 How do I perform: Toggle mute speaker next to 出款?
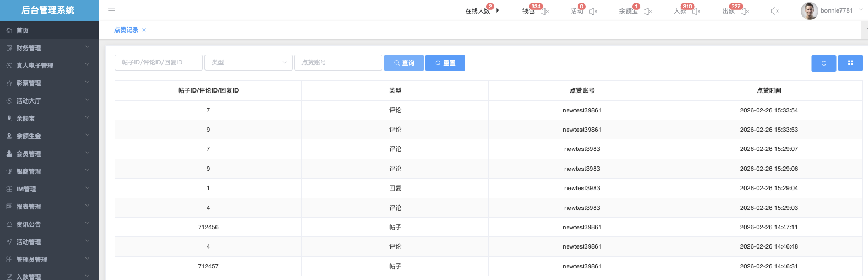[x=745, y=12]
